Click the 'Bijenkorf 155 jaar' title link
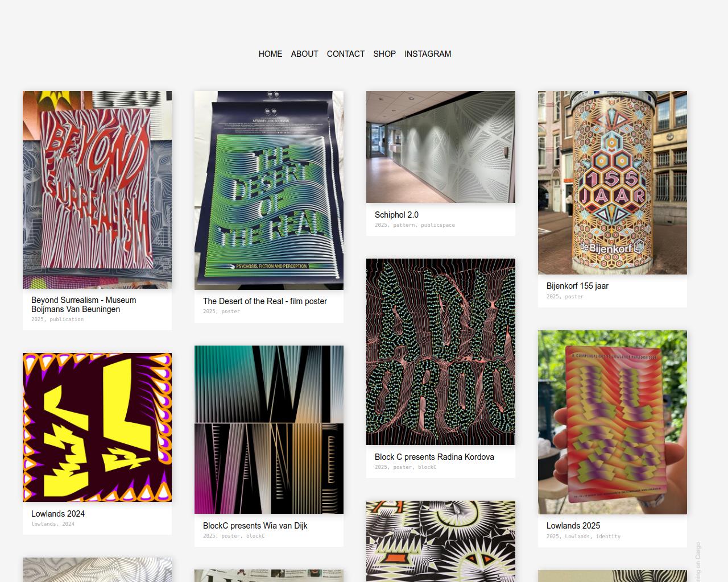Viewport: 728px width, 582px height. click(x=577, y=286)
